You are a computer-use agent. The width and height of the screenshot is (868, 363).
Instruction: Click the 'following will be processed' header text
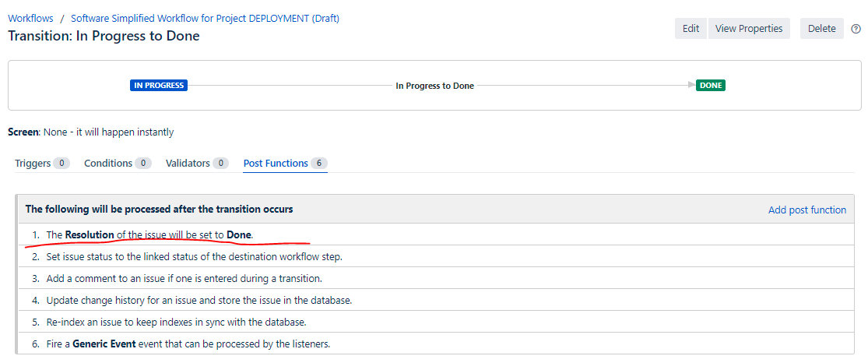[160, 210]
